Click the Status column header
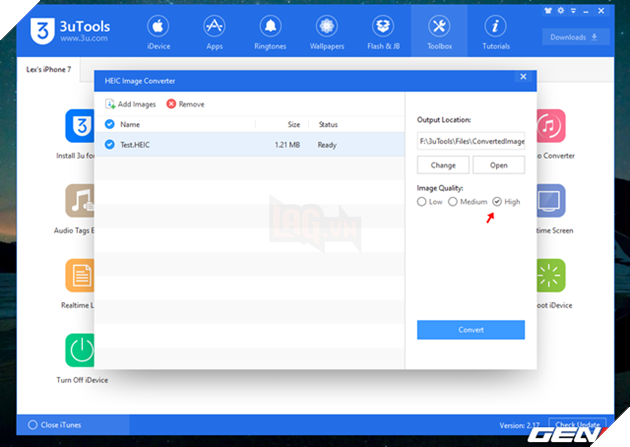630x447 pixels. (x=328, y=125)
